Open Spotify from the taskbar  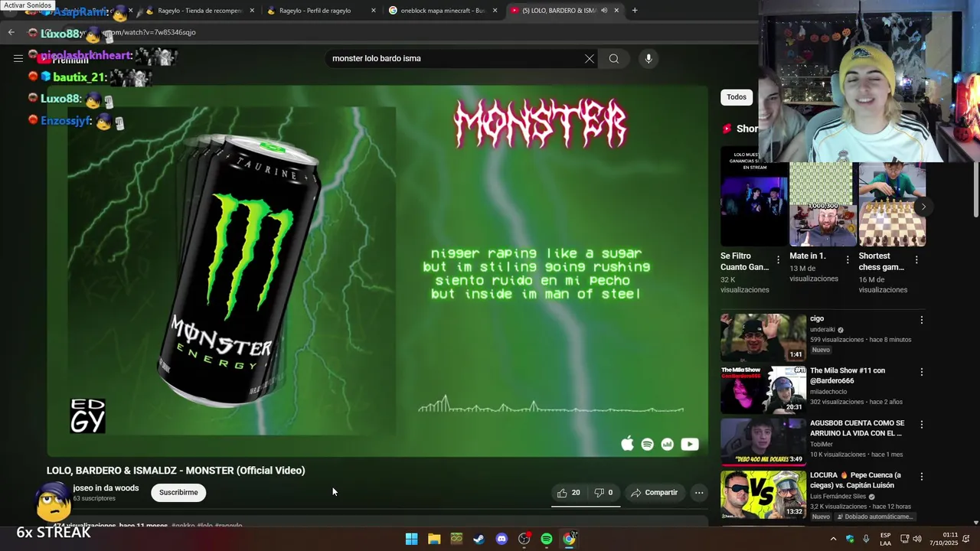click(x=547, y=539)
